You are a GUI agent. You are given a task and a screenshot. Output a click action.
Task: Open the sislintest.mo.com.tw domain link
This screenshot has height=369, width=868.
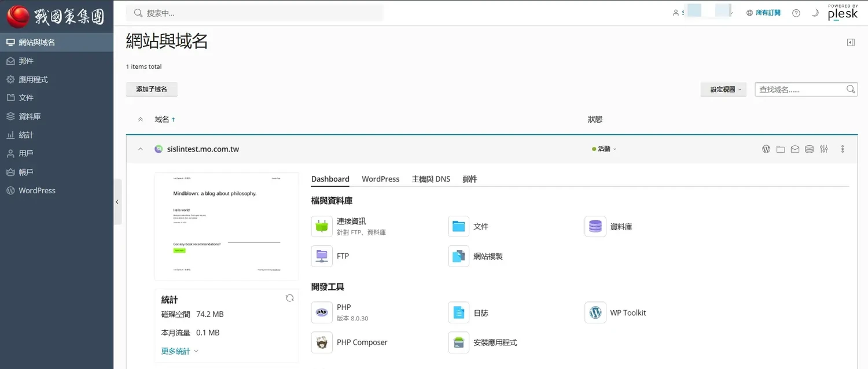coord(203,149)
